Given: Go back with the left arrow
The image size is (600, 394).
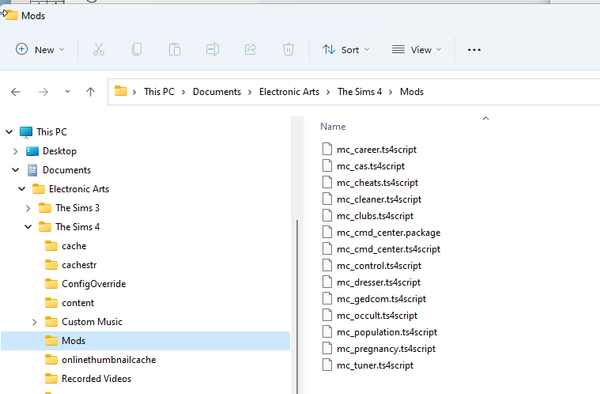Looking at the screenshot, I should [x=16, y=92].
